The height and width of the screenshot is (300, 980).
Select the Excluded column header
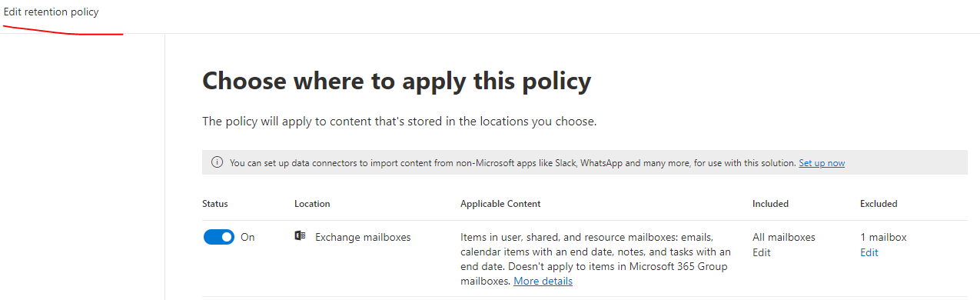click(x=879, y=204)
